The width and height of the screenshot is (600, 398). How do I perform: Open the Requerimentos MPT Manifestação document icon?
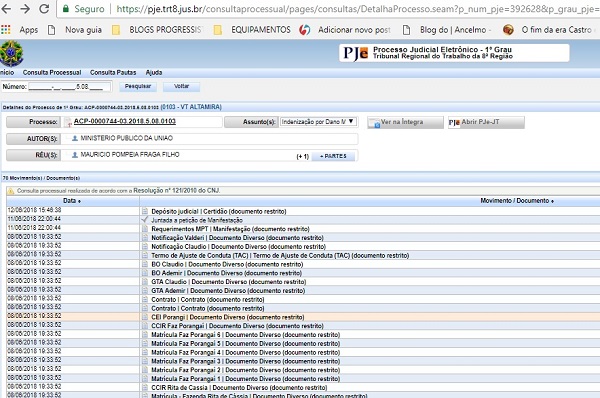[x=145, y=229]
